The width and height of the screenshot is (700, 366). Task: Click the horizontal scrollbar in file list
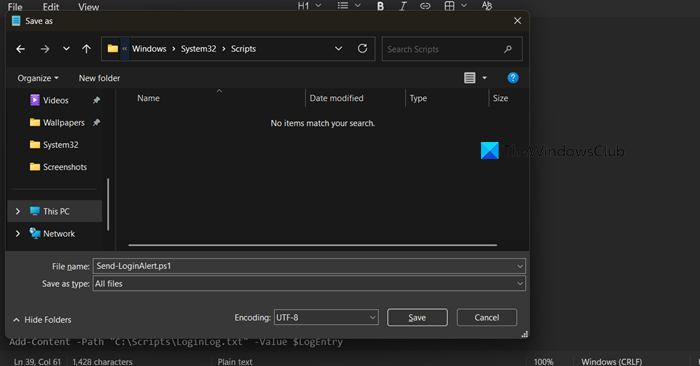(312, 245)
